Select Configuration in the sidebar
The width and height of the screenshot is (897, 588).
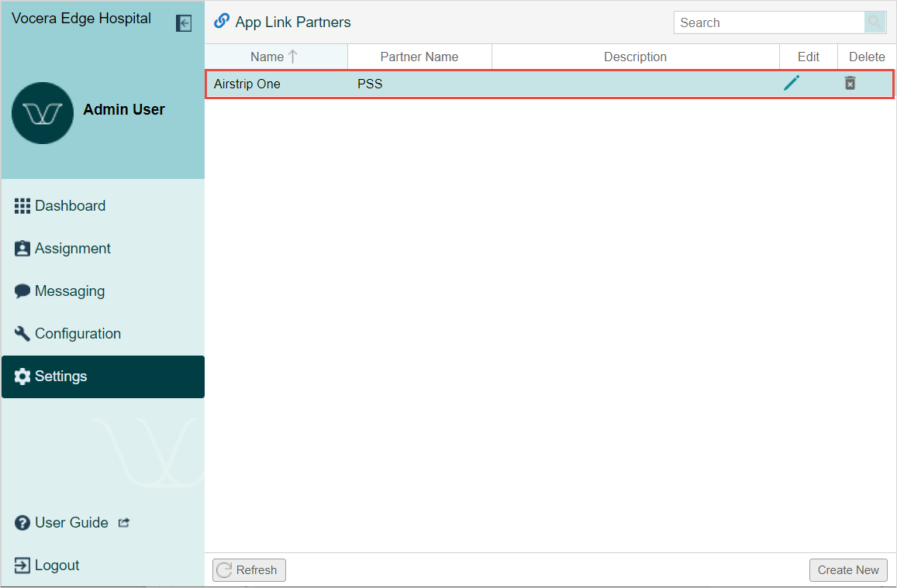pyautogui.click(x=103, y=334)
